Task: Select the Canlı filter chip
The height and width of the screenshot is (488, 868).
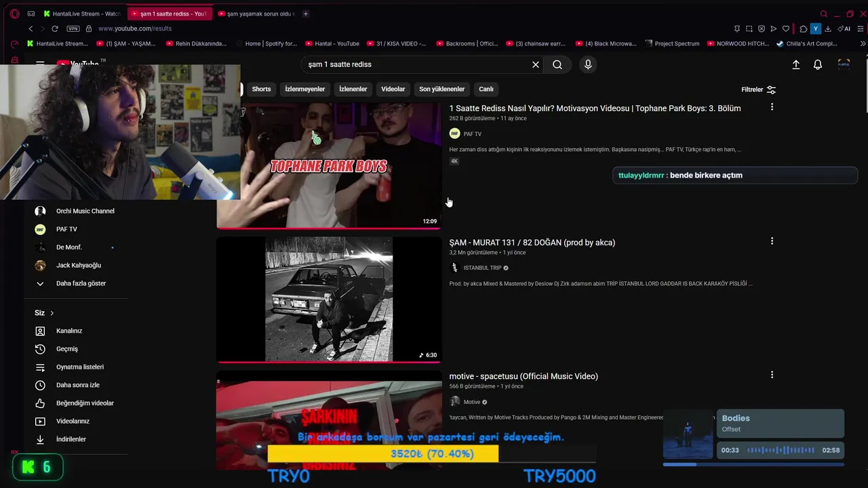Action: point(486,89)
